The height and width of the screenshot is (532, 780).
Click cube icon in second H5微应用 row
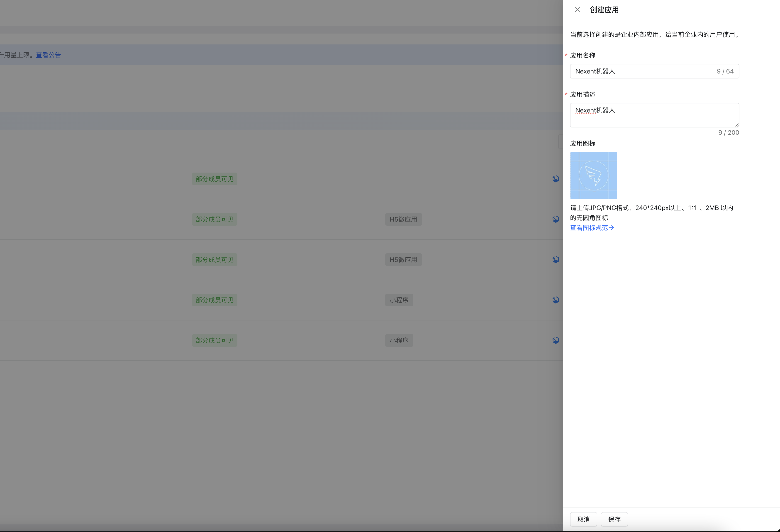[x=556, y=259]
